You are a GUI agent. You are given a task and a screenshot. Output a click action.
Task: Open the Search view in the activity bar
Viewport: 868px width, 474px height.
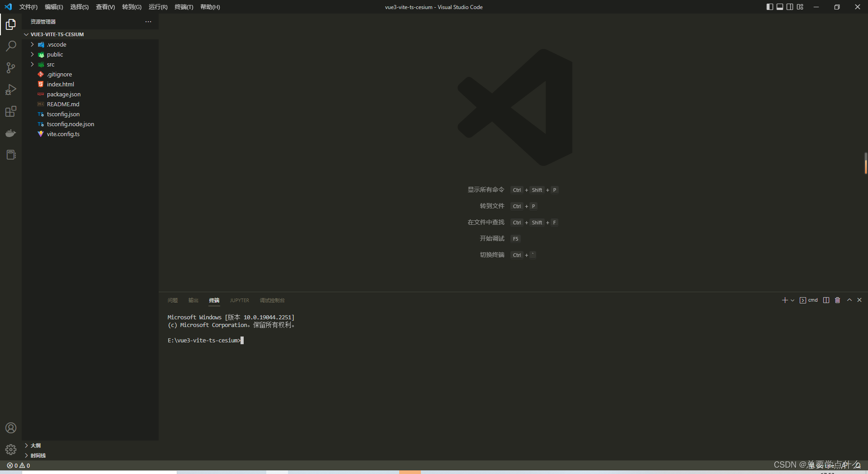(11, 46)
